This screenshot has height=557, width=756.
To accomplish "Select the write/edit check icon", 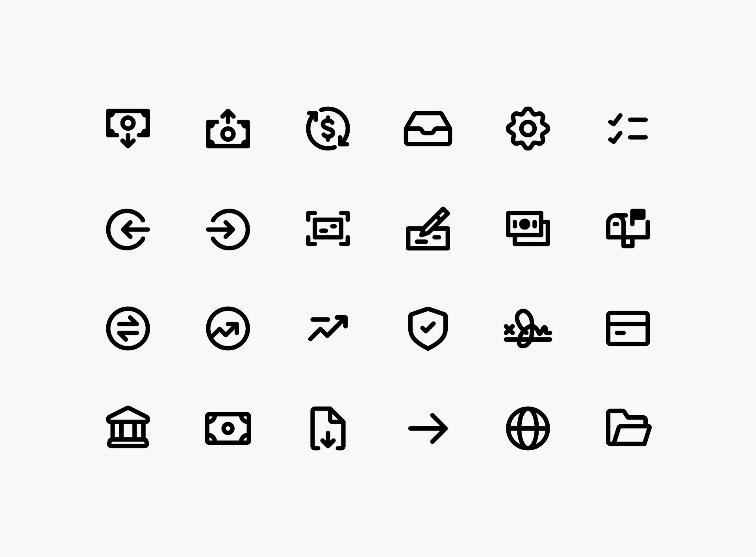I will [428, 229].
